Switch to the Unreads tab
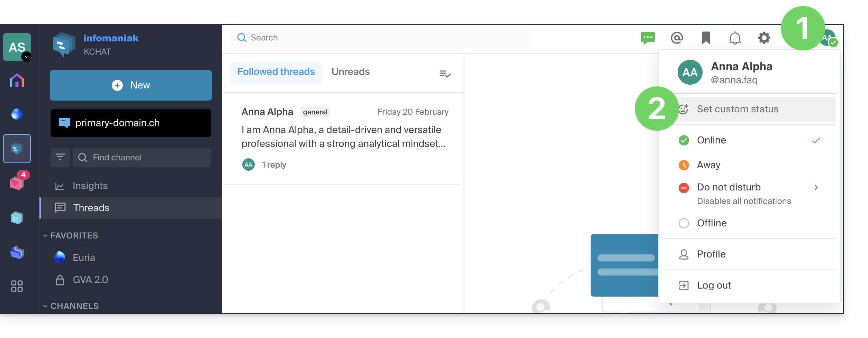The width and height of the screenshot is (868, 338). click(x=351, y=72)
